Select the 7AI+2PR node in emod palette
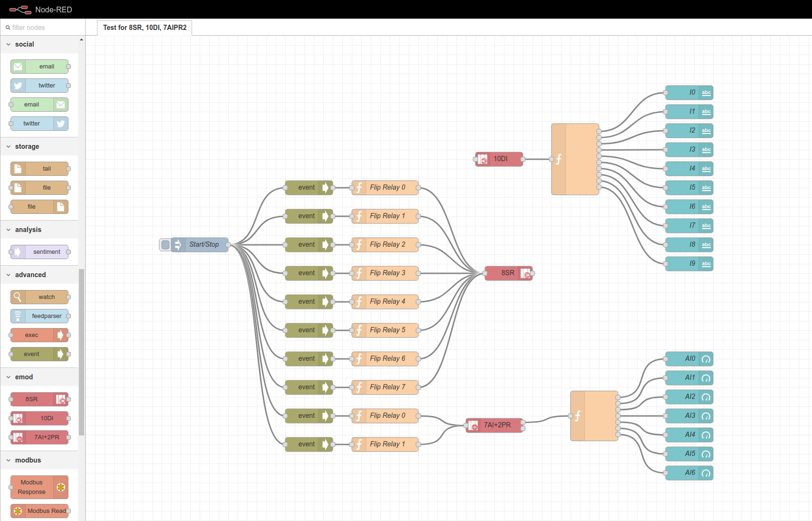The image size is (812, 521). point(39,437)
